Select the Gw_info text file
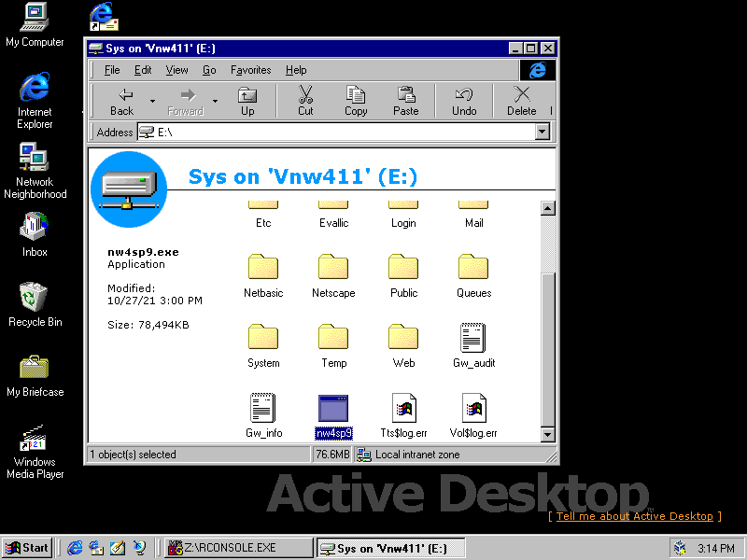 point(263,415)
